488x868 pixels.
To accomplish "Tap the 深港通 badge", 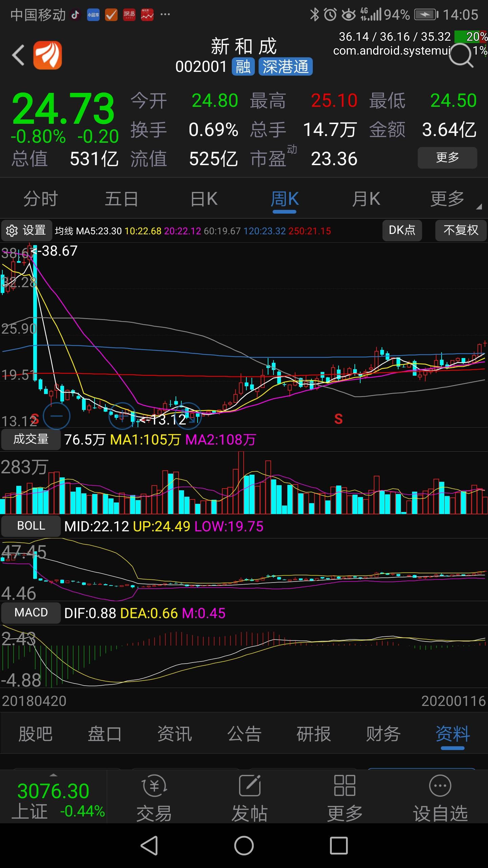I will click(285, 66).
